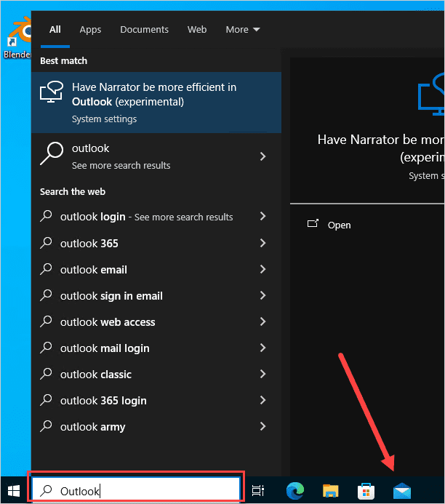Click the Narrator settings icon in Best match
This screenshot has width=445, height=504.
click(x=52, y=92)
